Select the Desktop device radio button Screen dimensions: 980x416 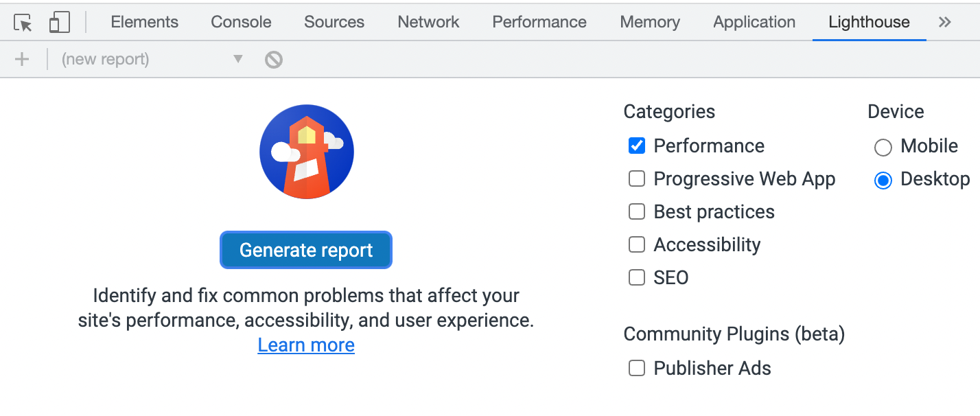(x=883, y=180)
